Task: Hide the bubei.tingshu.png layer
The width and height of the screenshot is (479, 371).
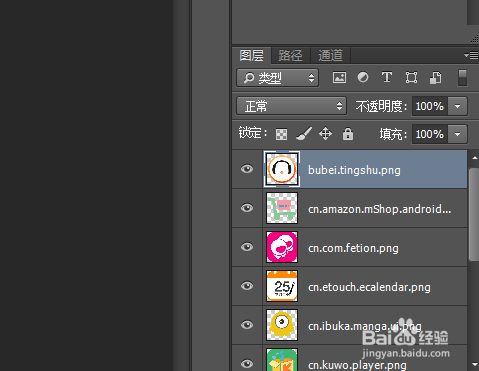Action: pos(247,169)
